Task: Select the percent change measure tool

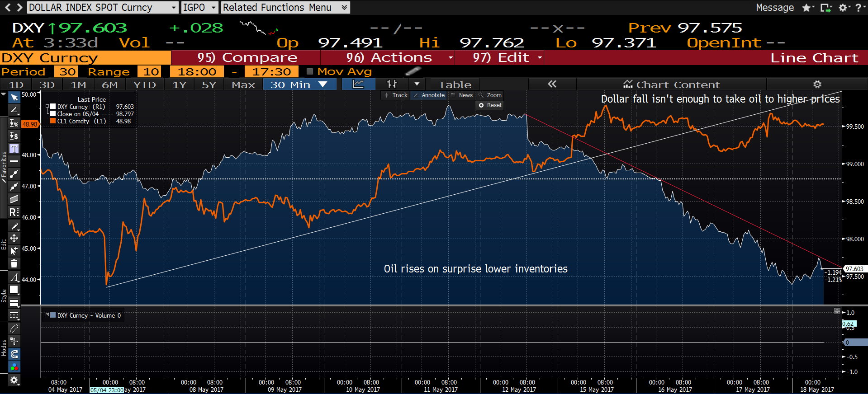Action: (14, 123)
